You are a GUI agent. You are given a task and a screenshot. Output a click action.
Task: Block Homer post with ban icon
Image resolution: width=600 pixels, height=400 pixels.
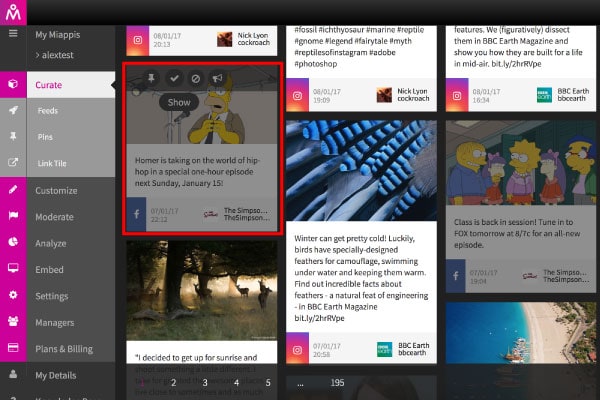196,78
